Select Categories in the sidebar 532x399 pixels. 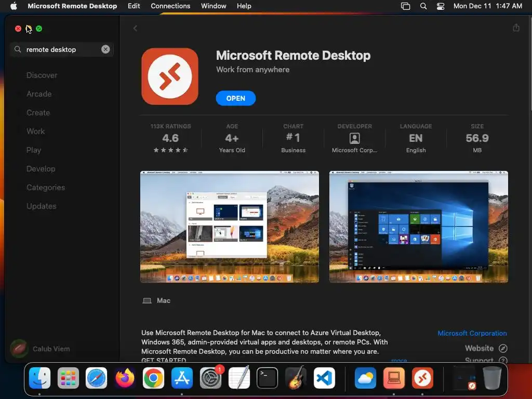[46, 187]
